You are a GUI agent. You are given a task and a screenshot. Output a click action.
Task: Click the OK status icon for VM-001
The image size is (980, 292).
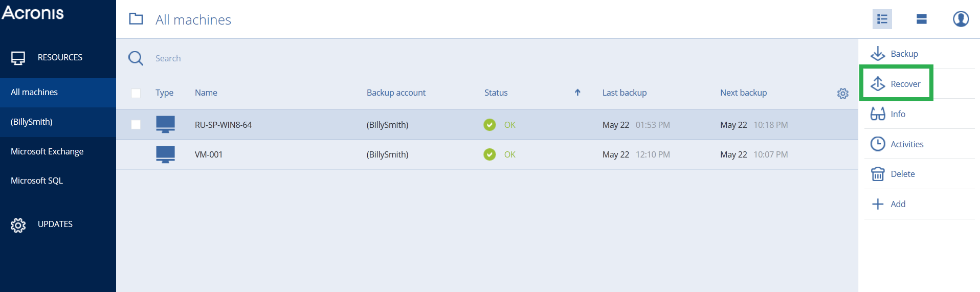(x=489, y=154)
